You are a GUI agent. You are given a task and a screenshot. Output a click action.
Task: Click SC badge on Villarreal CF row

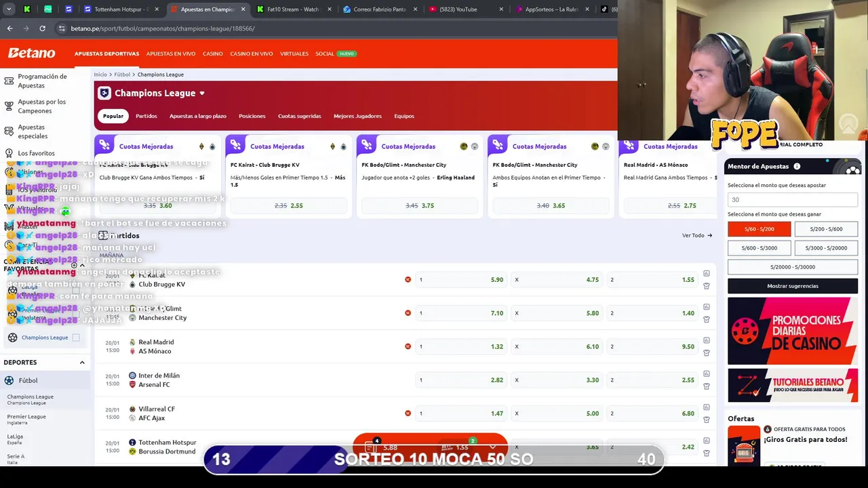pyautogui.click(x=408, y=413)
